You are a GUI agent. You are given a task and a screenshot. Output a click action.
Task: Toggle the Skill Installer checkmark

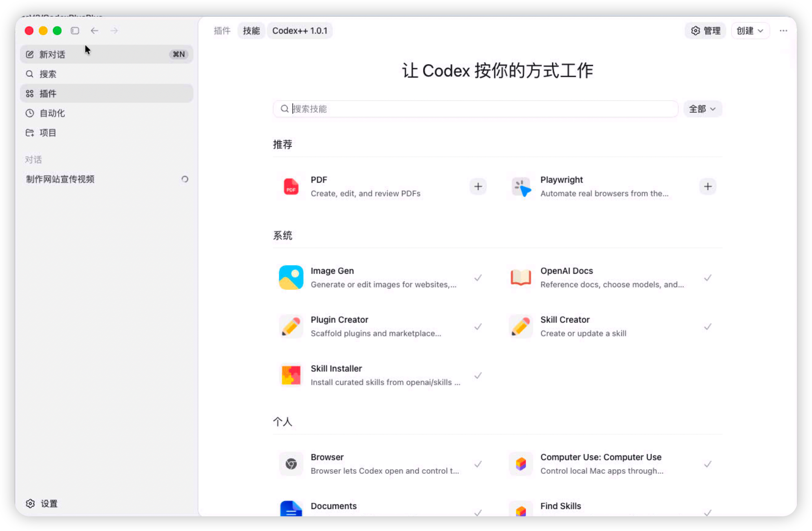pos(478,375)
